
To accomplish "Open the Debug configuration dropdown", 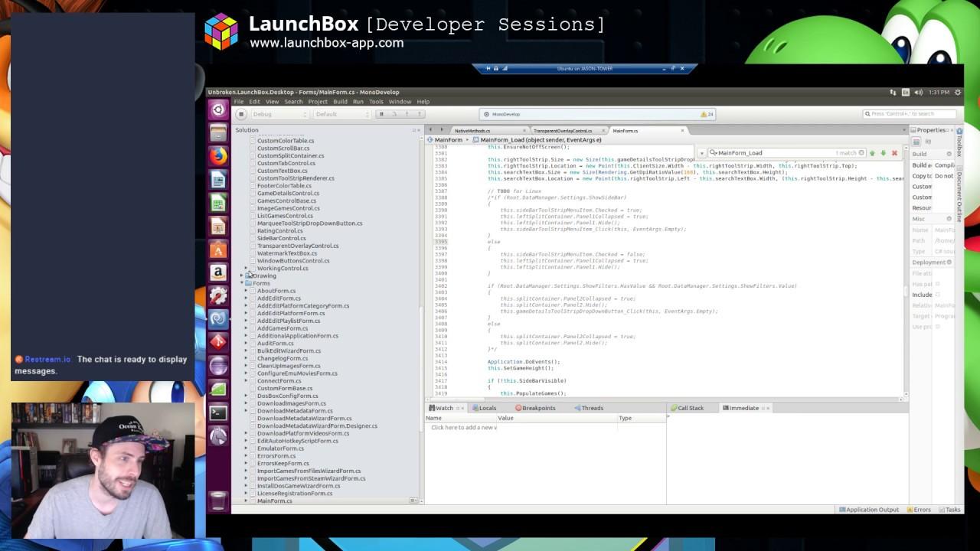I will coord(279,114).
